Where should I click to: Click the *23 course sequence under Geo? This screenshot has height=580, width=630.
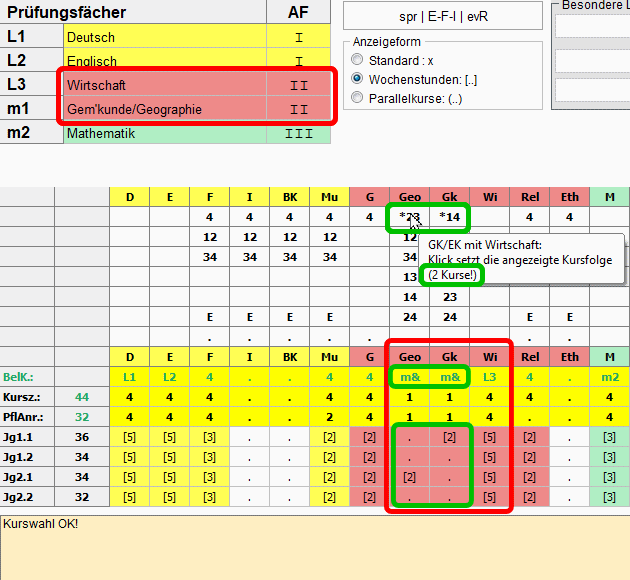point(409,217)
